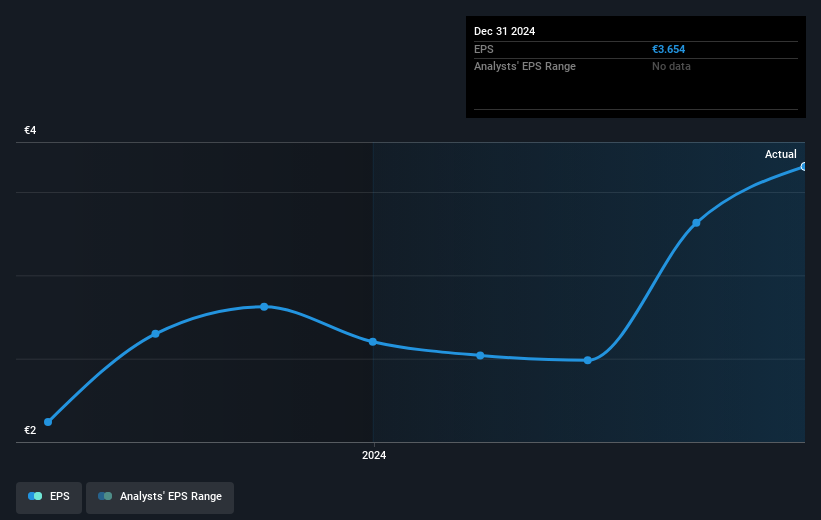
Task: Click the €4 y-axis label
Action: point(30,130)
